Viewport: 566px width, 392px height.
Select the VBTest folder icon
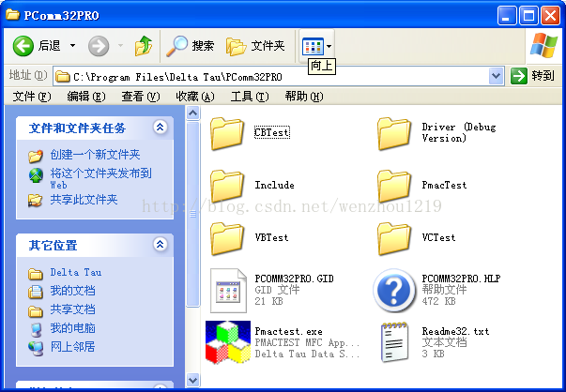227,239
